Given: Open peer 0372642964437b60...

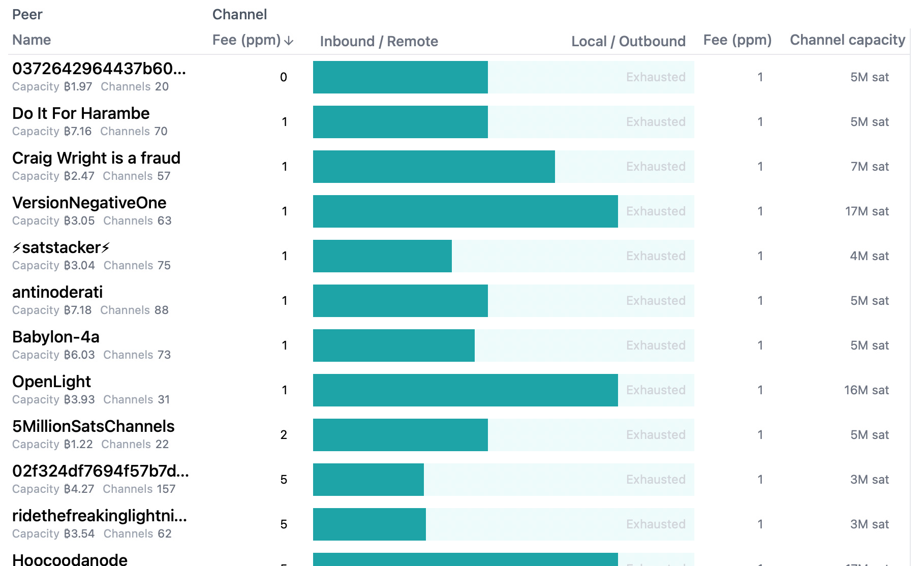Looking at the screenshot, I should click(99, 69).
